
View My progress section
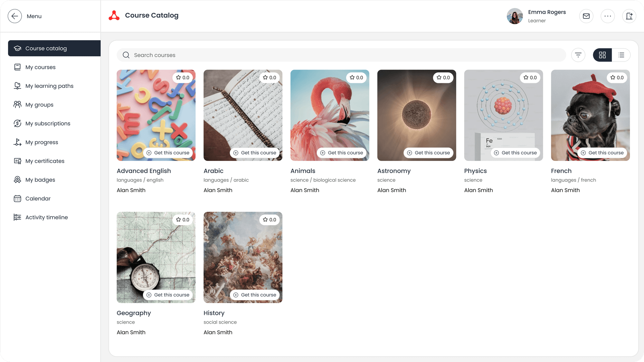pos(42,142)
